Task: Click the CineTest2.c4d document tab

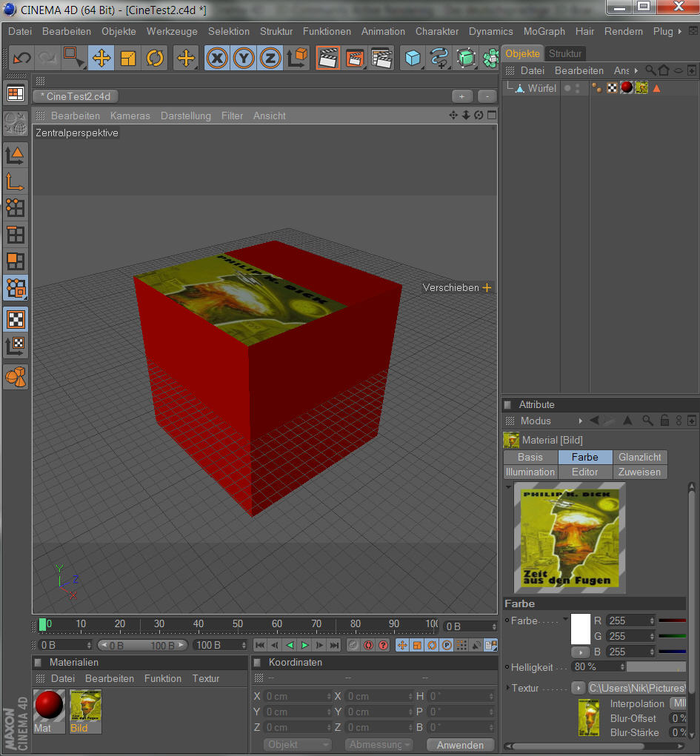Action: pos(76,96)
